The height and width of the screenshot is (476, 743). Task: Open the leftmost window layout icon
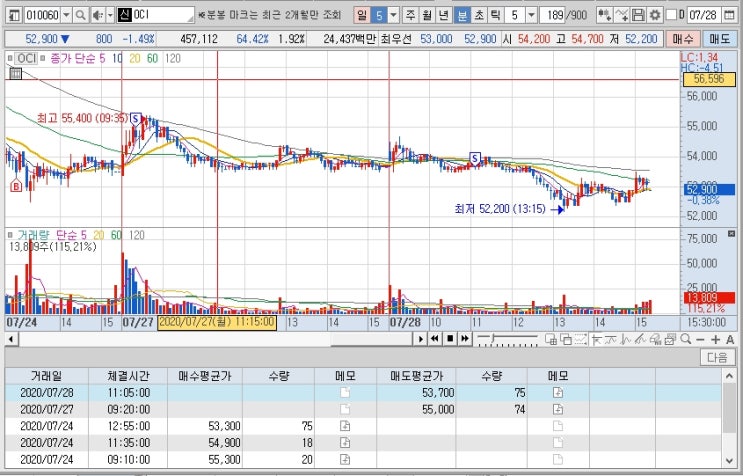[14, 15]
